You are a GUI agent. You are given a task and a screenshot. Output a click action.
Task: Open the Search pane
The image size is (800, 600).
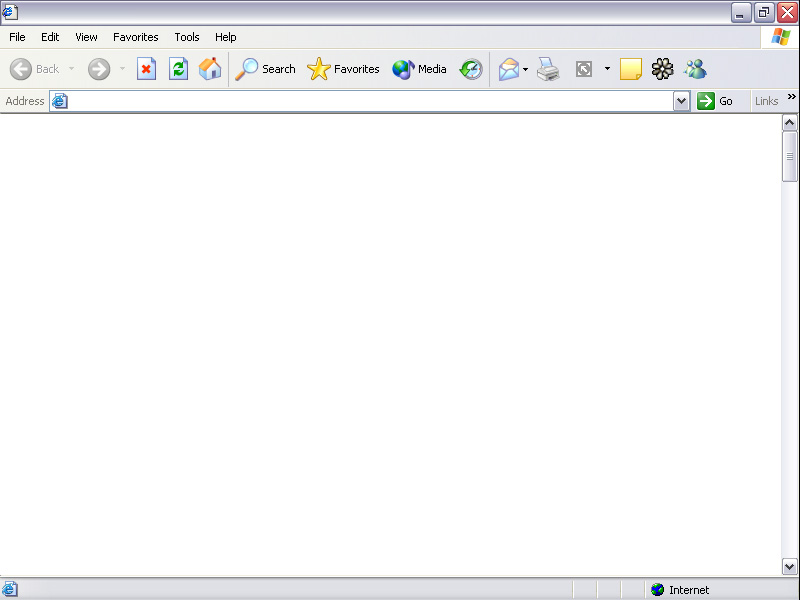point(265,69)
